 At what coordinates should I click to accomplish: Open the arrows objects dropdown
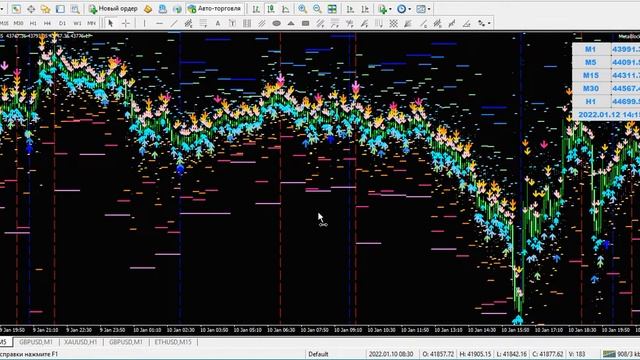pyautogui.click(x=484, y=23)
